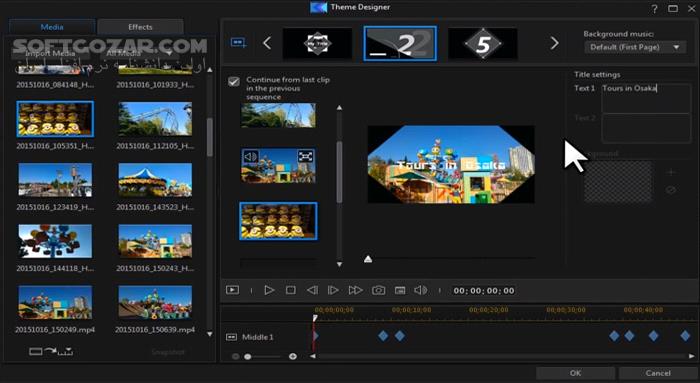This screenshot has width=700, height=383.
Task: Select media clip 20151016_144118_H
Action: 55,241
